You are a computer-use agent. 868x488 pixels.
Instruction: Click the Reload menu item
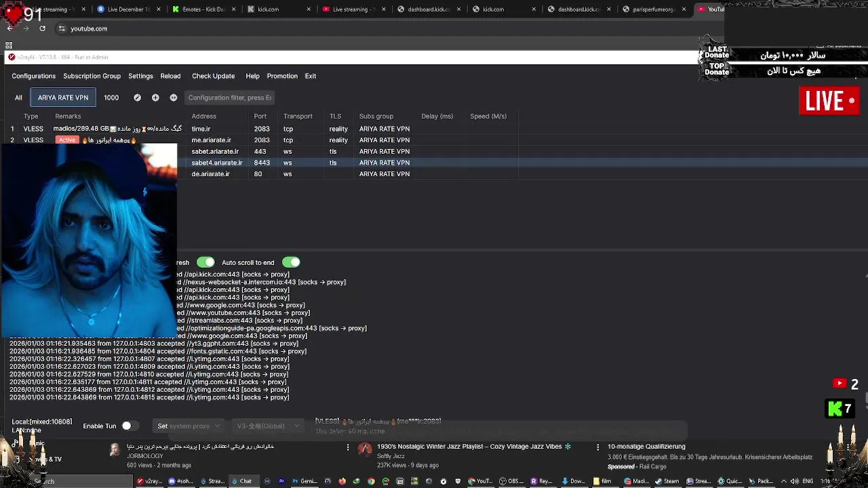tap(170, 76)
